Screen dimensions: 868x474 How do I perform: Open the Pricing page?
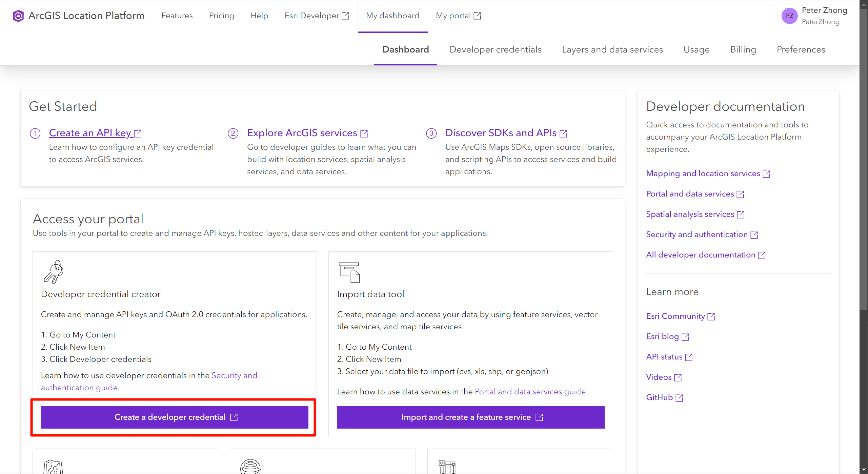(x=222, y=16)
